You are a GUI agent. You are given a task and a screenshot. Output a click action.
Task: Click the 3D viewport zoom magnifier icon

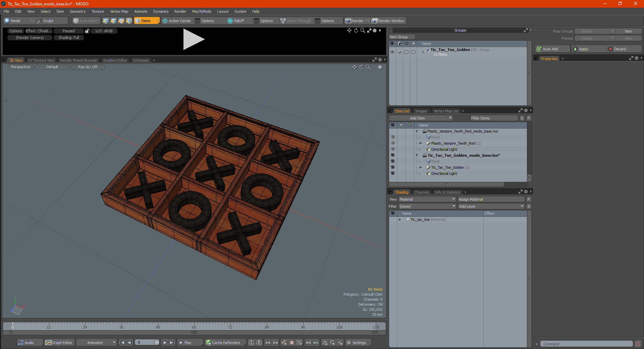(x=368, y=67)
